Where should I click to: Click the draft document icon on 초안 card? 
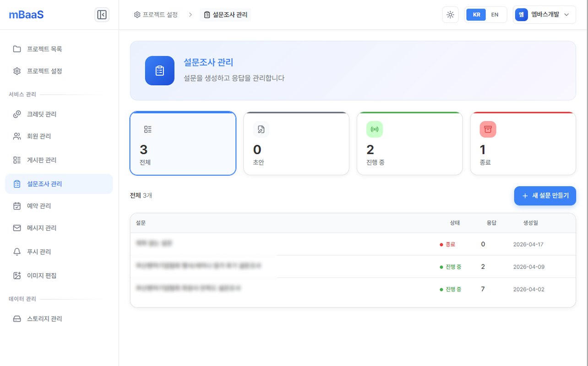[x=261, y=129]
